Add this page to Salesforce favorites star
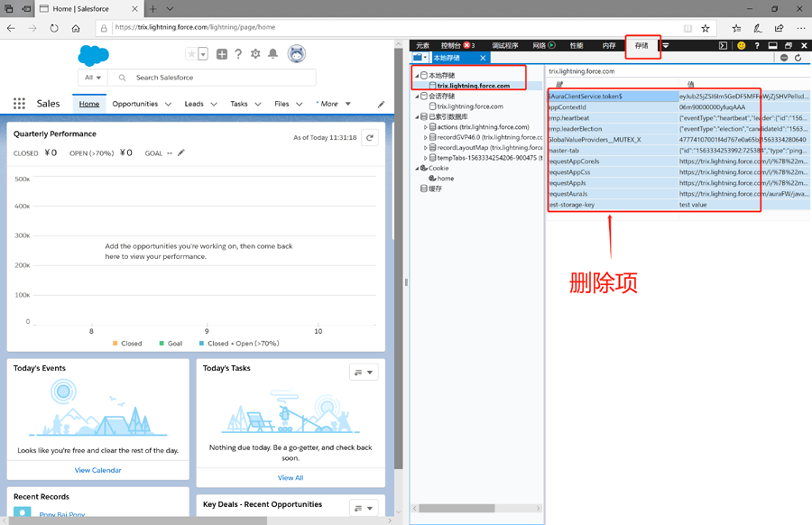Viewport: 812px width, 525px height. pos(191,54)
